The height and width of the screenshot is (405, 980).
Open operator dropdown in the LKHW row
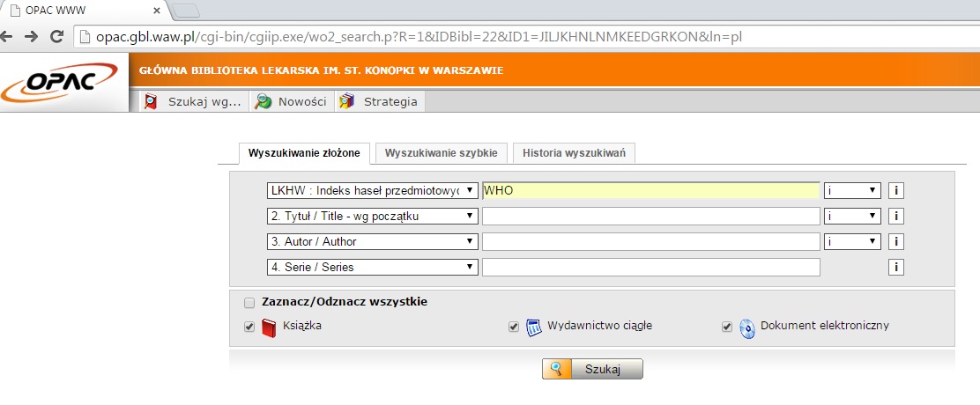click(x=852, y=190)
